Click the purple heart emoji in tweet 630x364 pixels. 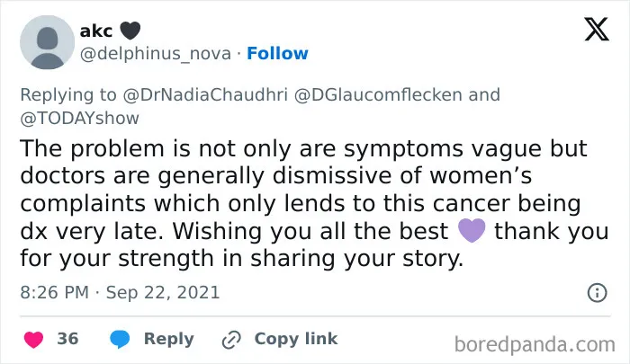(x=472, y=231)
